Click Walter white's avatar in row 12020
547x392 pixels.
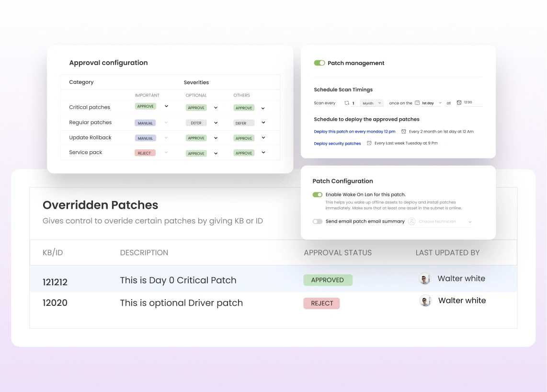(425, 301)
